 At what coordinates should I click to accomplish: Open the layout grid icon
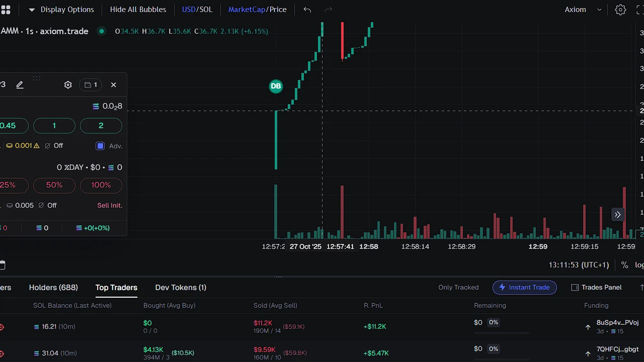6,10
